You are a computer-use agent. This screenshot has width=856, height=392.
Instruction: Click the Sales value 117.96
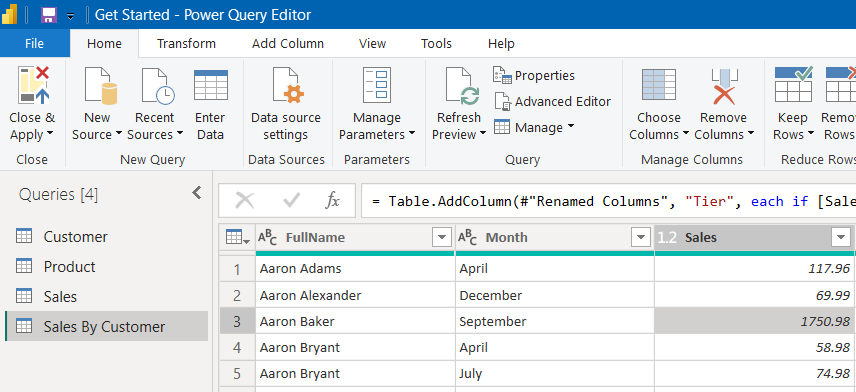754,269
